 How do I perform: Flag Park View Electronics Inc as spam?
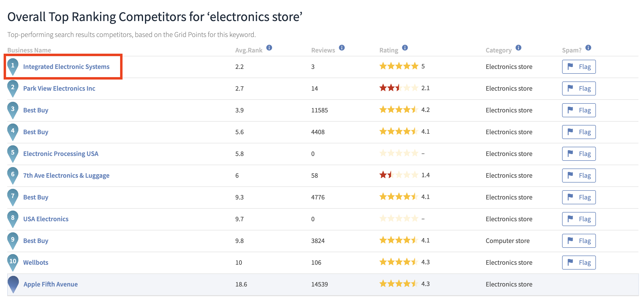click(579, 88)
